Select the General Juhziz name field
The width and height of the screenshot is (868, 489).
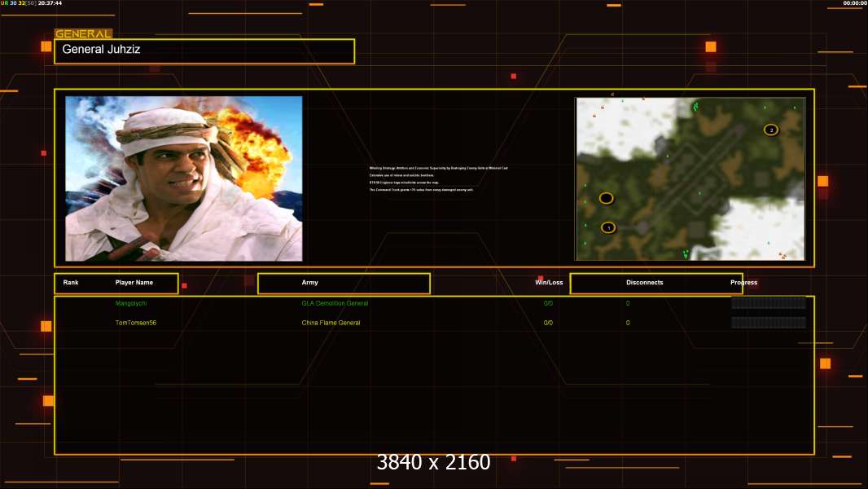pyautogui.click(x=204, y=51)
